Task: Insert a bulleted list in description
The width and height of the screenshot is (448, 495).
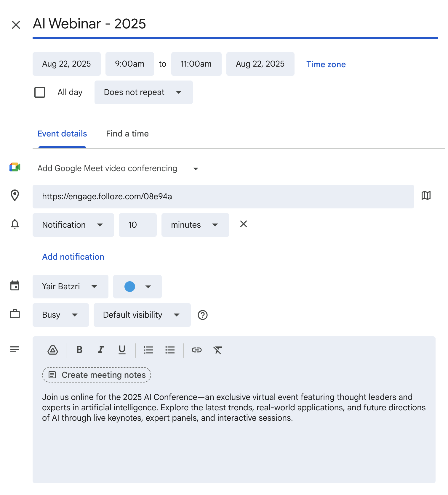Action: [170, 350]
